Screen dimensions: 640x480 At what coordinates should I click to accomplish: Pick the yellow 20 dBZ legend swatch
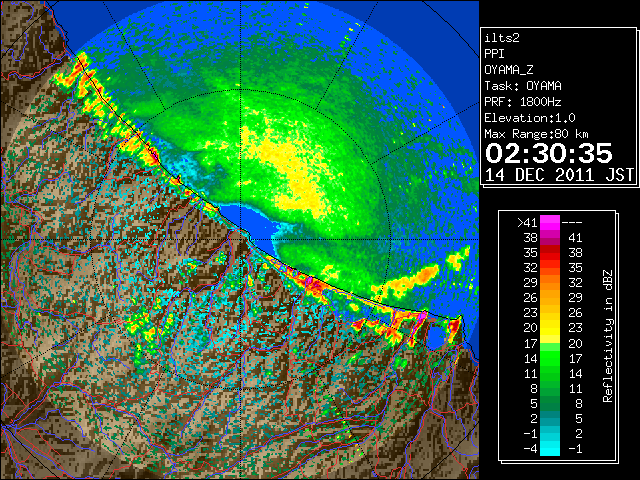tap(550, 328)
